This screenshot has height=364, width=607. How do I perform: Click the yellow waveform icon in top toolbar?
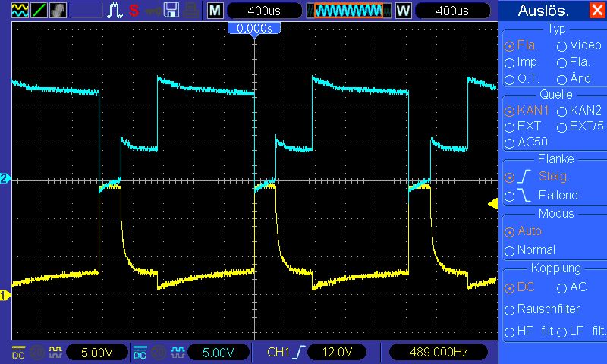[18, 10]
